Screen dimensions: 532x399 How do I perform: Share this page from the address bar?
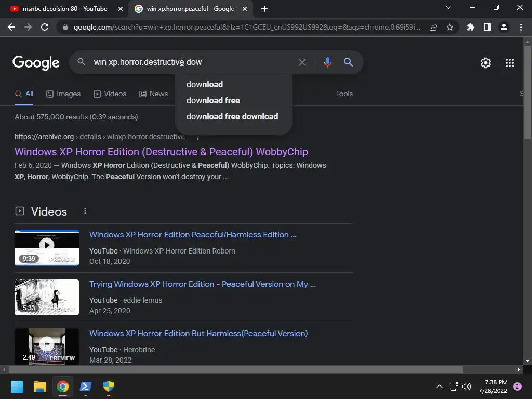433,27
